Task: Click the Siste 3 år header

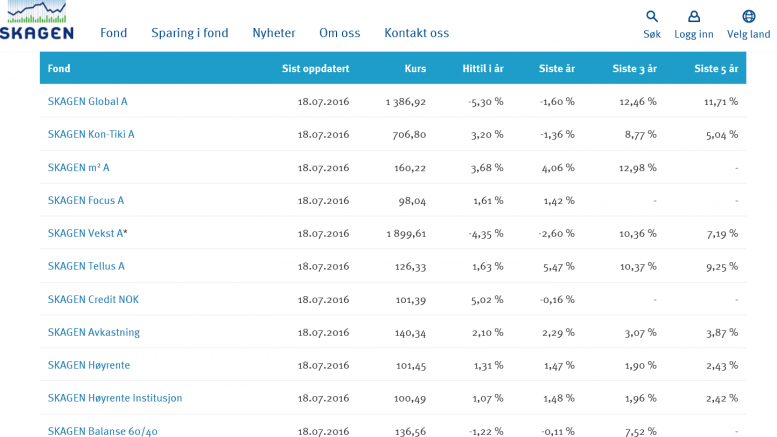Action: pos(635,68)
